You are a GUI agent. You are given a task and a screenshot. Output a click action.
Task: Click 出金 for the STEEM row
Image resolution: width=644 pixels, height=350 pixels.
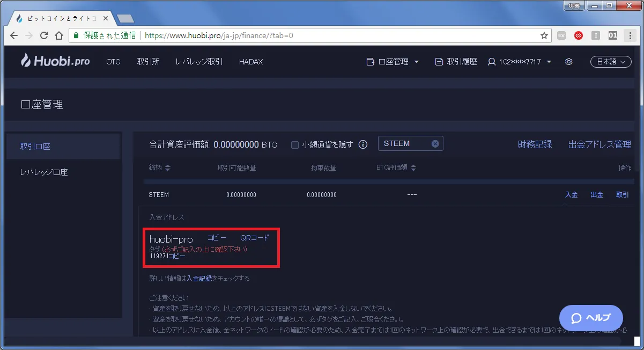tap(597, 195)
